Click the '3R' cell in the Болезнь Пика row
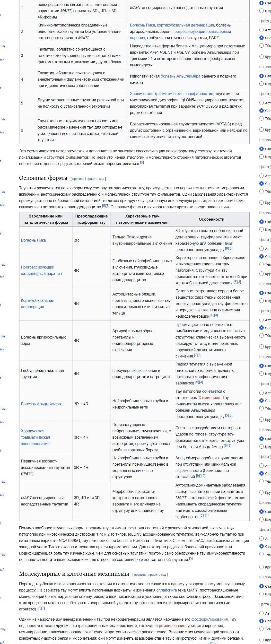 click(91, 240)
